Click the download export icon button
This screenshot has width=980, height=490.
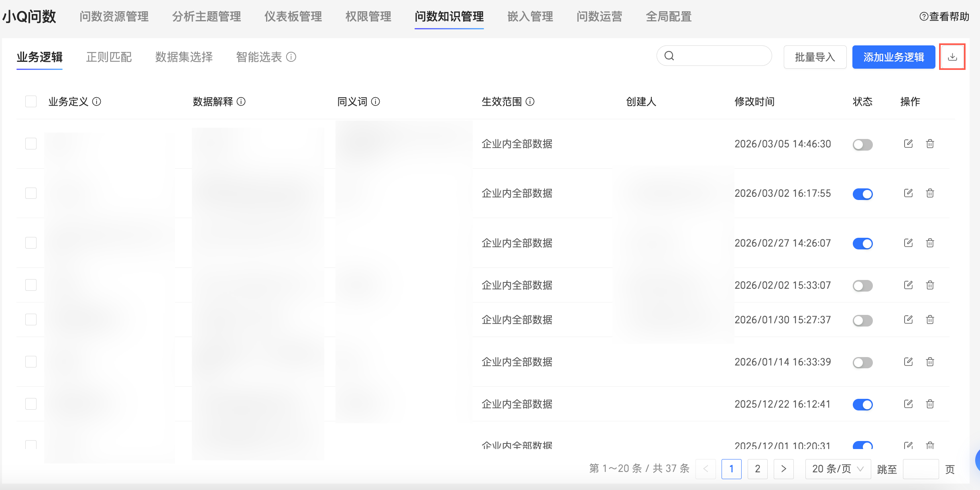click(x=952, y=57)
